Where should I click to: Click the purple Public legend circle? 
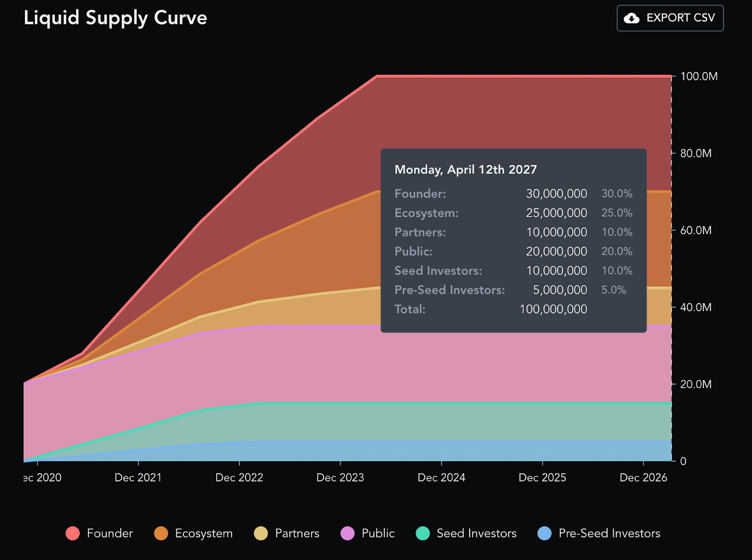[x=347, y=533]
